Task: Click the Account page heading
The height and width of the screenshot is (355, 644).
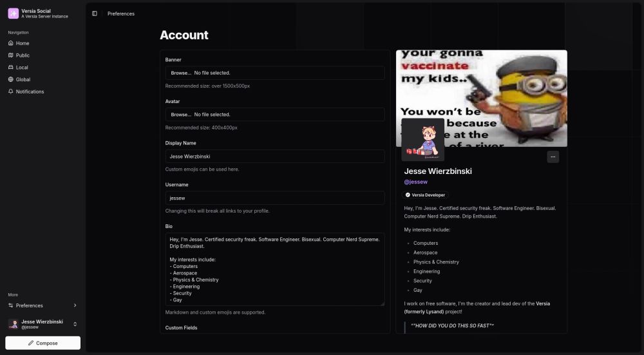Action: tap(184, 35)
